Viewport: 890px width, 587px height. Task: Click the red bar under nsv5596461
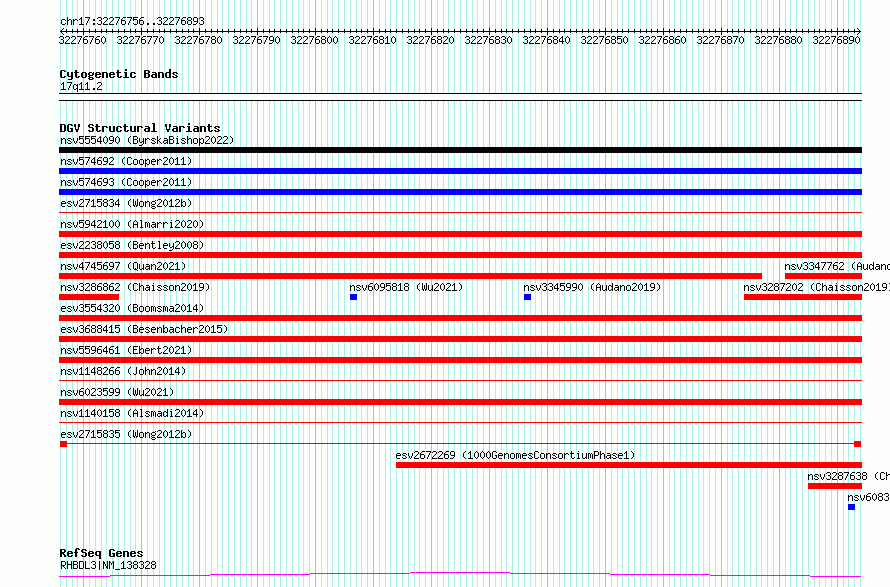(x=460, y=360)
